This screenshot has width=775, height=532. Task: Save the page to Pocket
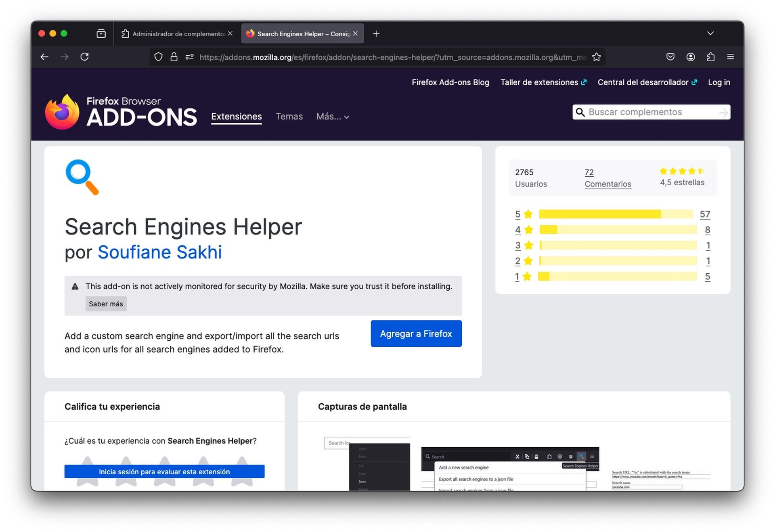pos(670,57)
